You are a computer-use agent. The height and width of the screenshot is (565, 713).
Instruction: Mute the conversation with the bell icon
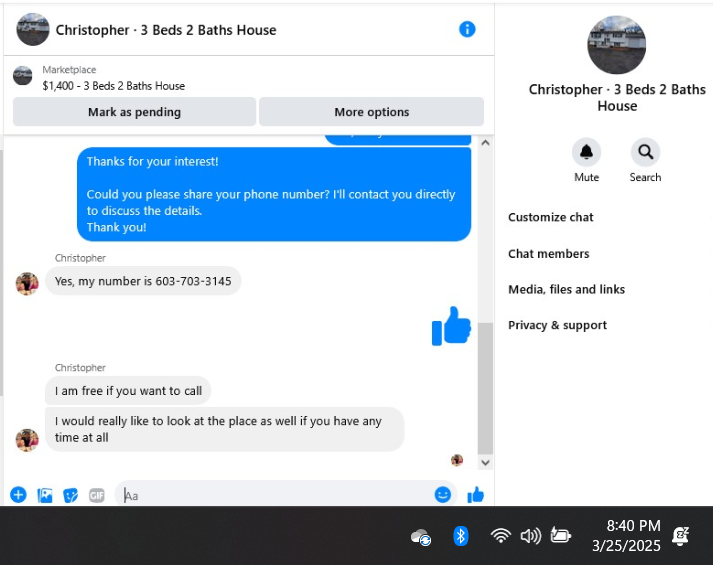pyautogui.click(x=586, y=152)
